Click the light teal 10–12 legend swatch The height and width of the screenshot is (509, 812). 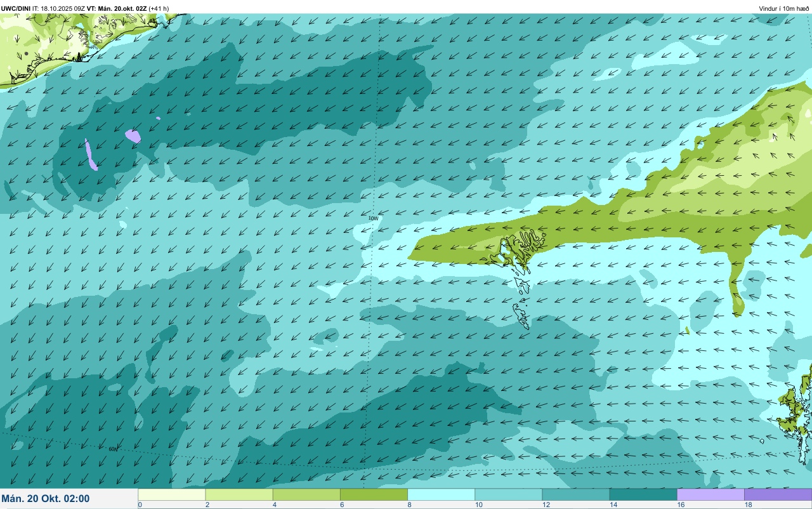(x=508, y=494)
